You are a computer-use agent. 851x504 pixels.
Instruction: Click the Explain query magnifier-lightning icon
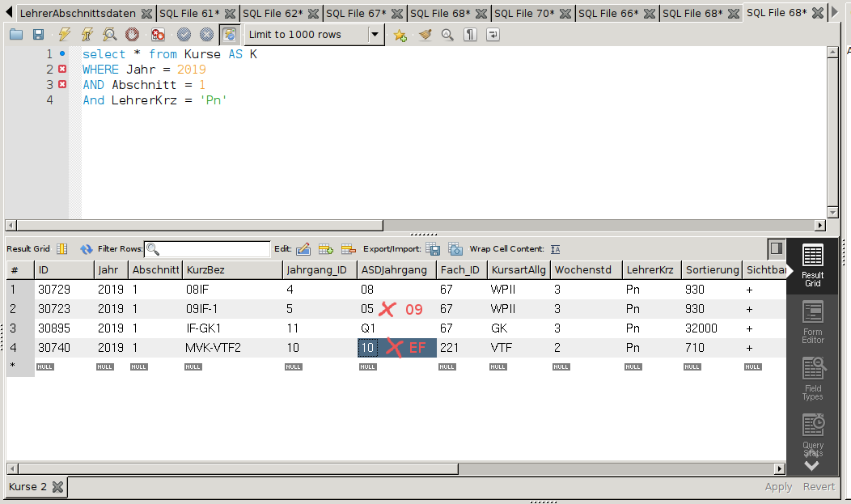coord(109,35)
